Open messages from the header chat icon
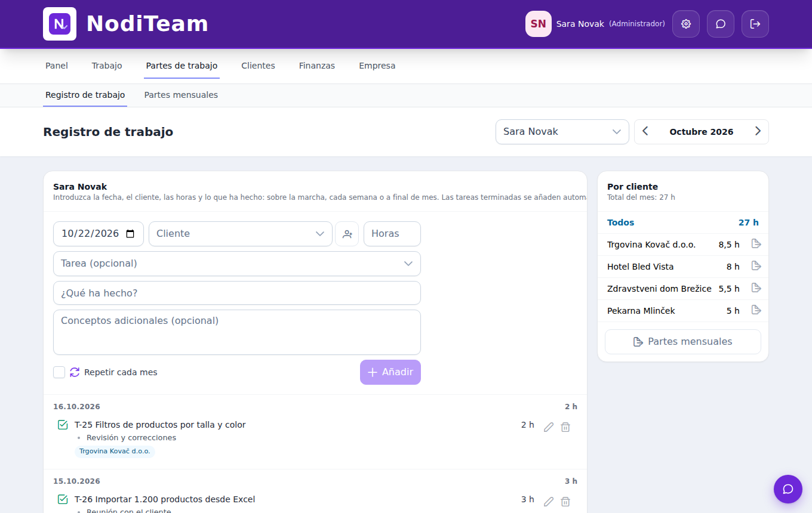Viewport: 812px width, 513px height. point(721,24)
